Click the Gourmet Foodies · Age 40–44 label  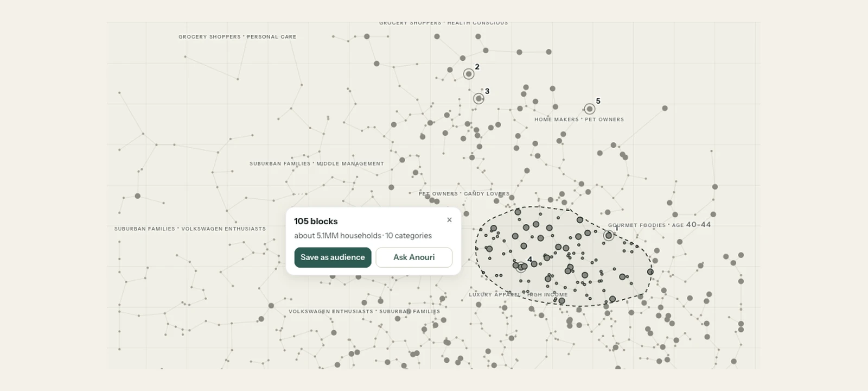click(659, 225)
